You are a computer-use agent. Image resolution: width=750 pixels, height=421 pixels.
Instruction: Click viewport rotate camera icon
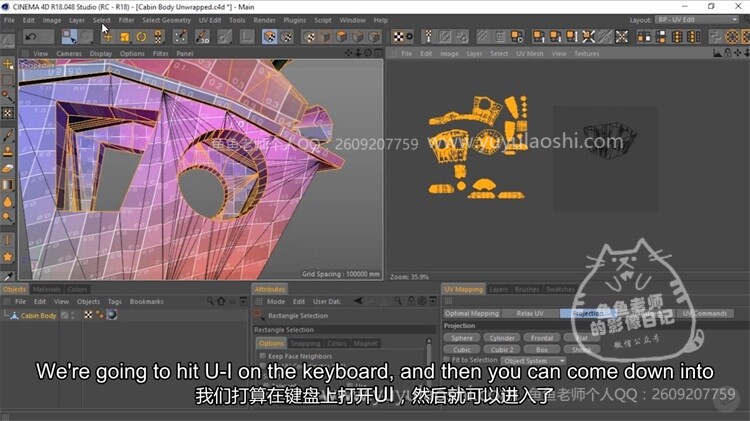click(368, 53)
